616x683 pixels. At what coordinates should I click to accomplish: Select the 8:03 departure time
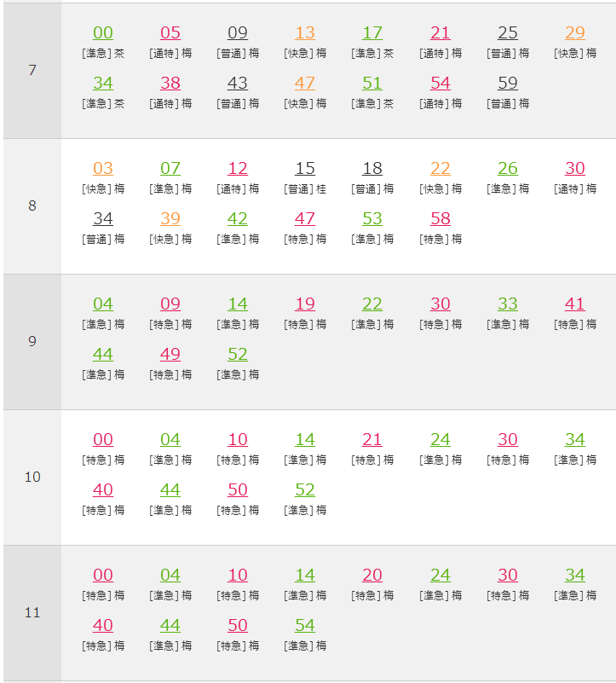pos(103,169)
